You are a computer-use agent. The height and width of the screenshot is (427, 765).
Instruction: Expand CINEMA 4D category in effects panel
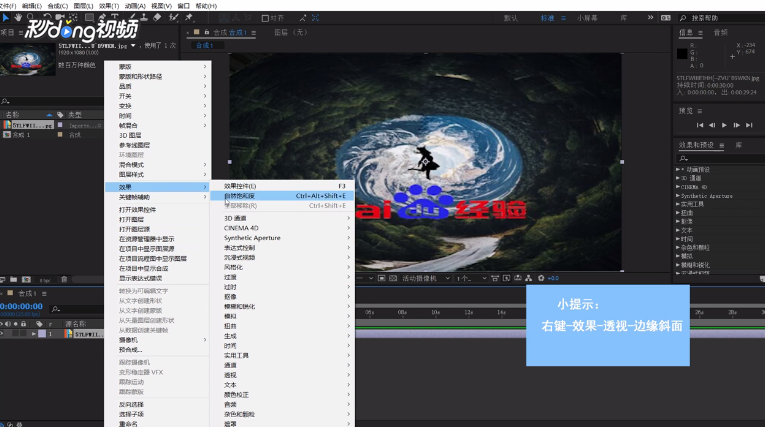coord(678,187)
